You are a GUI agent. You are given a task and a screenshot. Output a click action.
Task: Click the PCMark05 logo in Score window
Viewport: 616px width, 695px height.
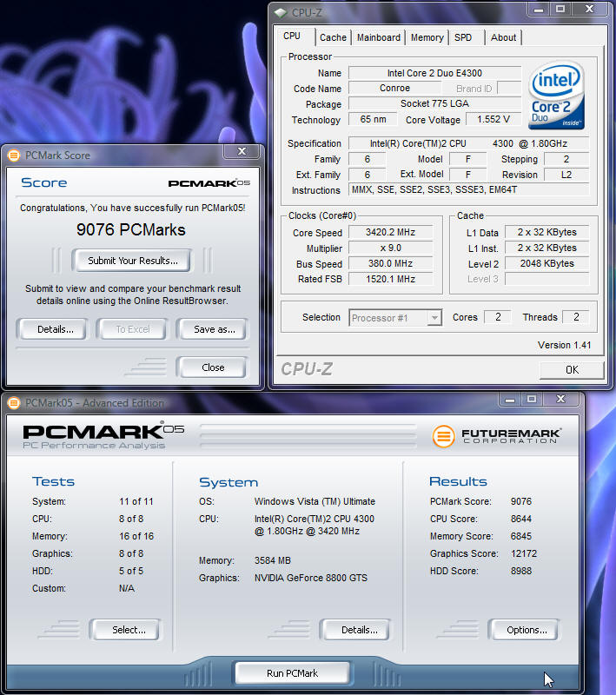[209, 183]
